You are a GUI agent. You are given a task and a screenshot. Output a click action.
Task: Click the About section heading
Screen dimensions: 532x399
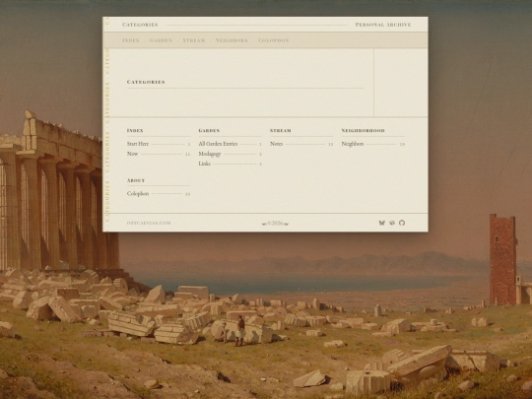click(x=136, y=180)
